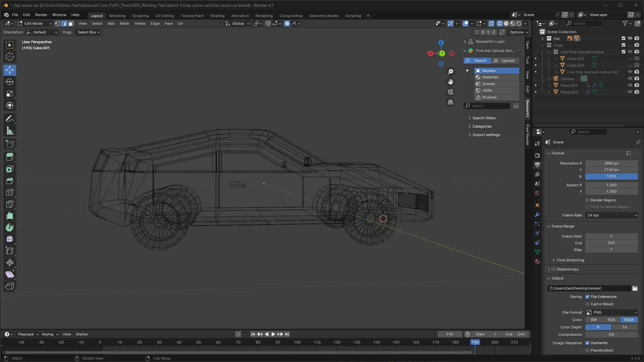Open the Modifiers properties tab
644x362 pixels.
pos(537,215)
